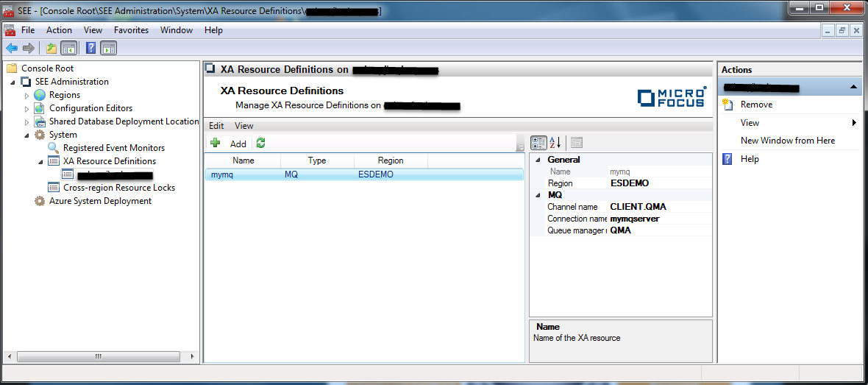The image size is (868, 385).
Task: Open the View submenu arrow in Actions
Action: [855, 123]
